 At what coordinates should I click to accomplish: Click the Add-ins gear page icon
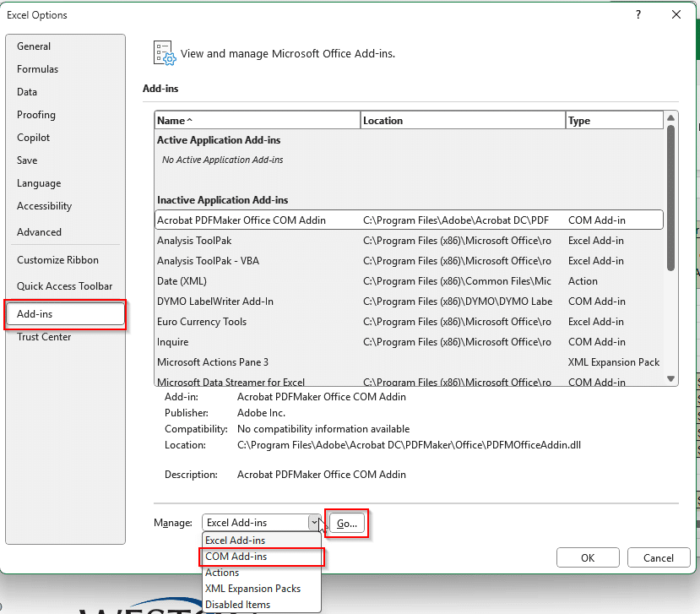click(165, 53)
